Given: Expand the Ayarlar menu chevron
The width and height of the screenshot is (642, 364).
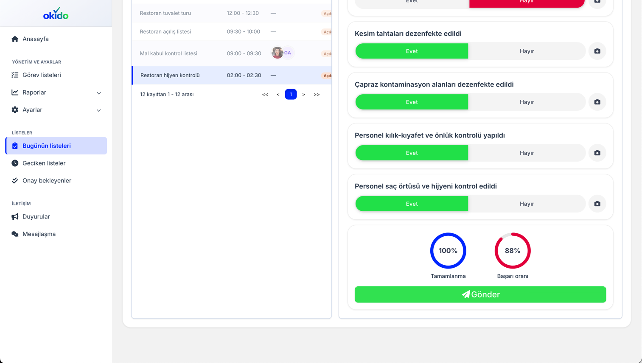Looking at the screenshot, I should click(99, 110).
